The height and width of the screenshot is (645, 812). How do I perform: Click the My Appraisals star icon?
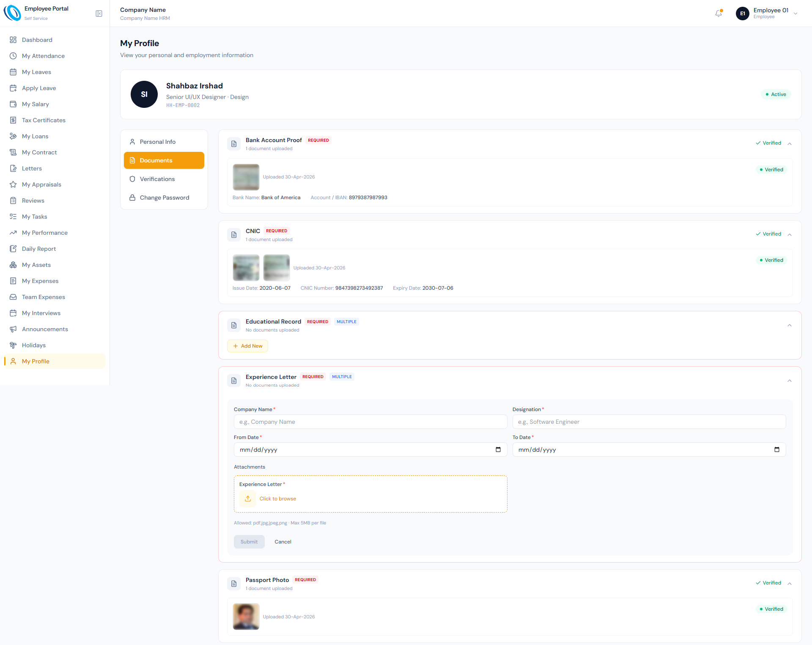pyautogui.click(x=13, y=184)
